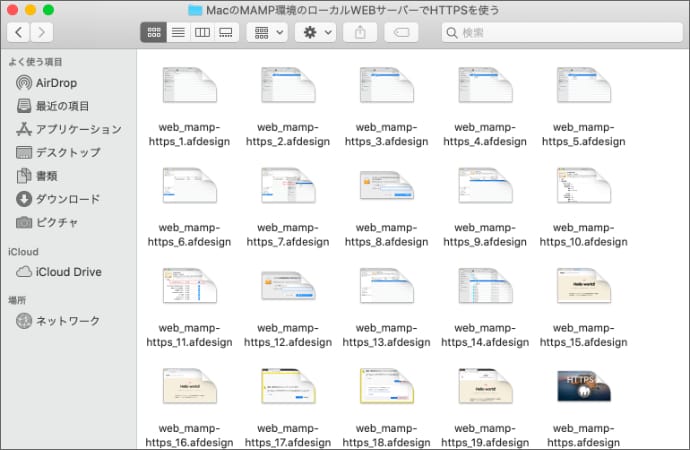The height and width of the screenshot is (450, 690).
Task: Open ダウンロード in the sidebar
Action: [68, 199]
